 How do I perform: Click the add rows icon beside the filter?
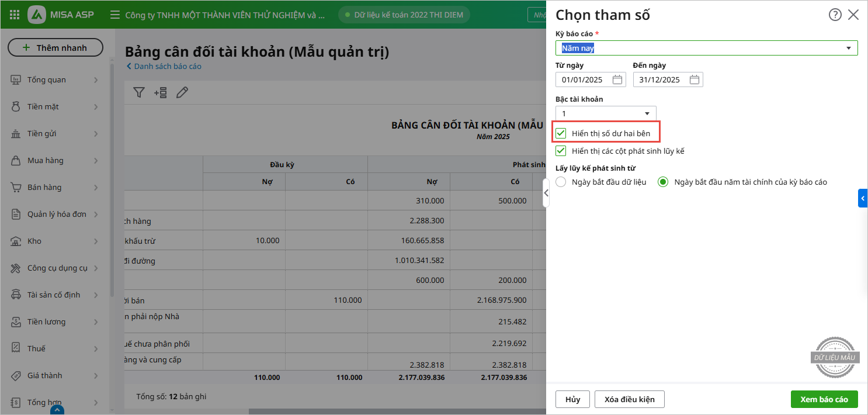point(160,92)
